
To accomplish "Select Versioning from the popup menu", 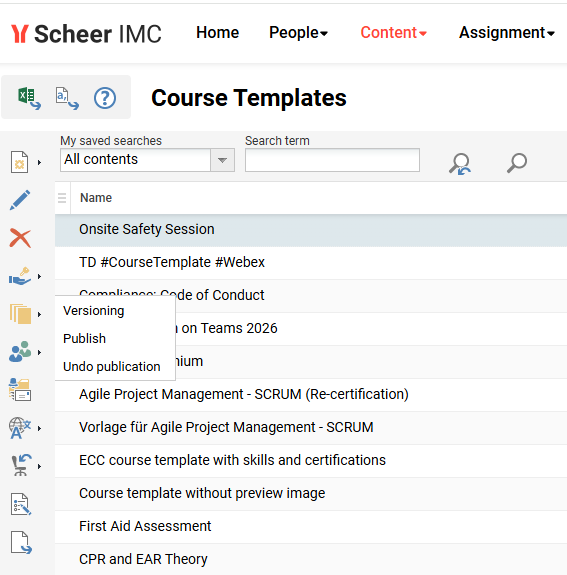I will click(x=94, y=311).
